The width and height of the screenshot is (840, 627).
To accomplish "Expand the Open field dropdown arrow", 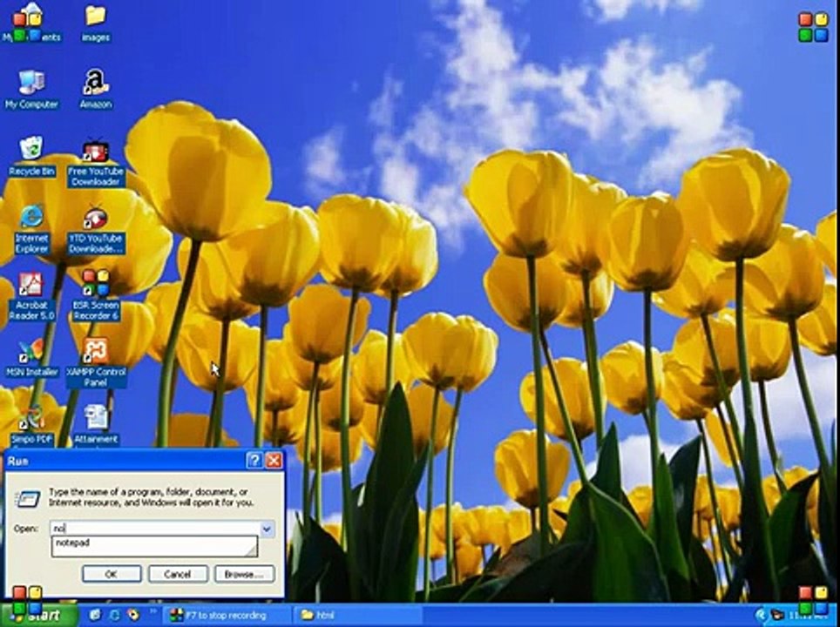I will (x=267, y=529).
